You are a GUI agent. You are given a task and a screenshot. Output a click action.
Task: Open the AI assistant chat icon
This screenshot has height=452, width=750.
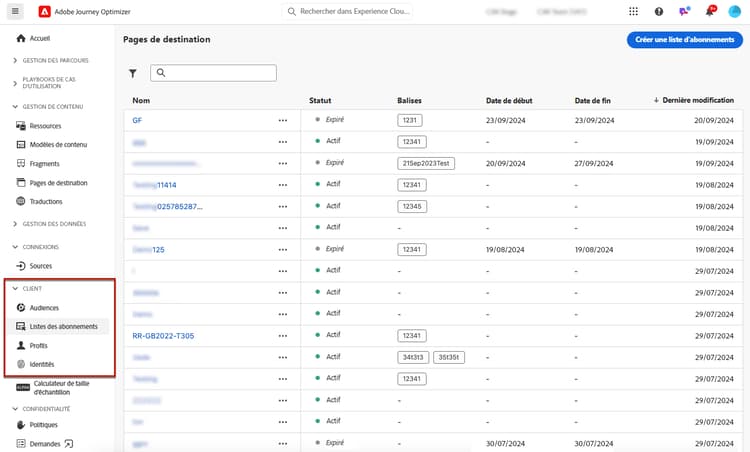pos(684,12)
